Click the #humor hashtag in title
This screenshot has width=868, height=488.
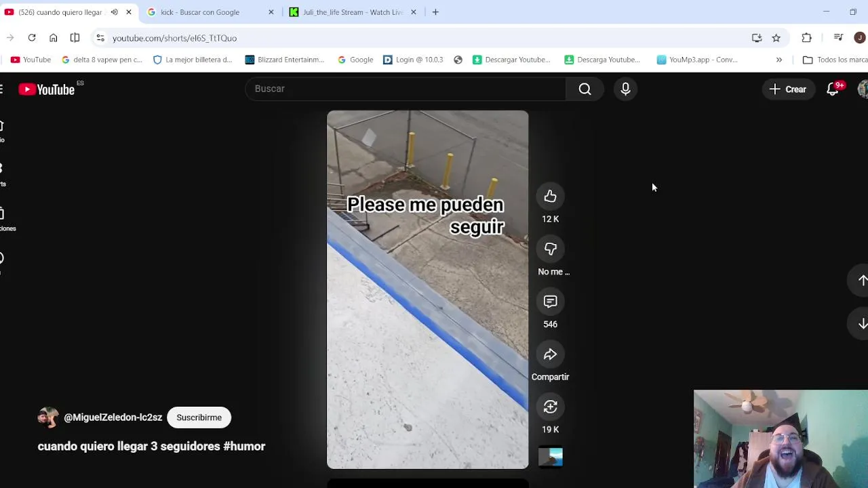pyautogui.click(x=244, y=446)
